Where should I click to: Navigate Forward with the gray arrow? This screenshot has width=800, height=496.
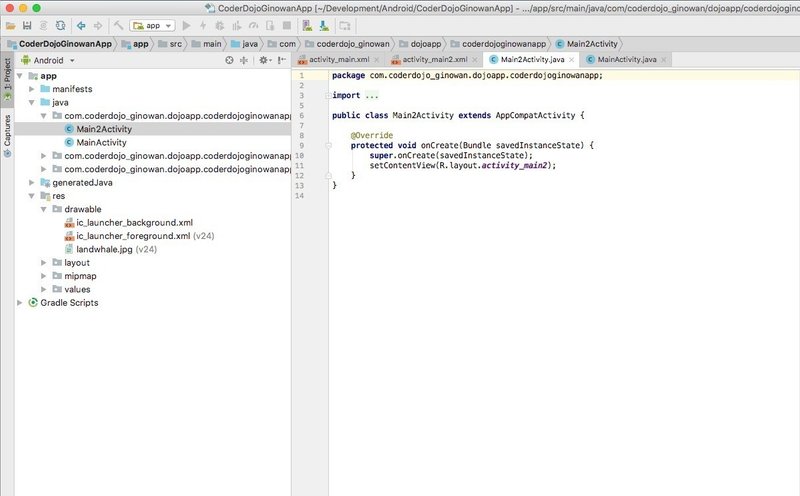click(x=98, y=26)
